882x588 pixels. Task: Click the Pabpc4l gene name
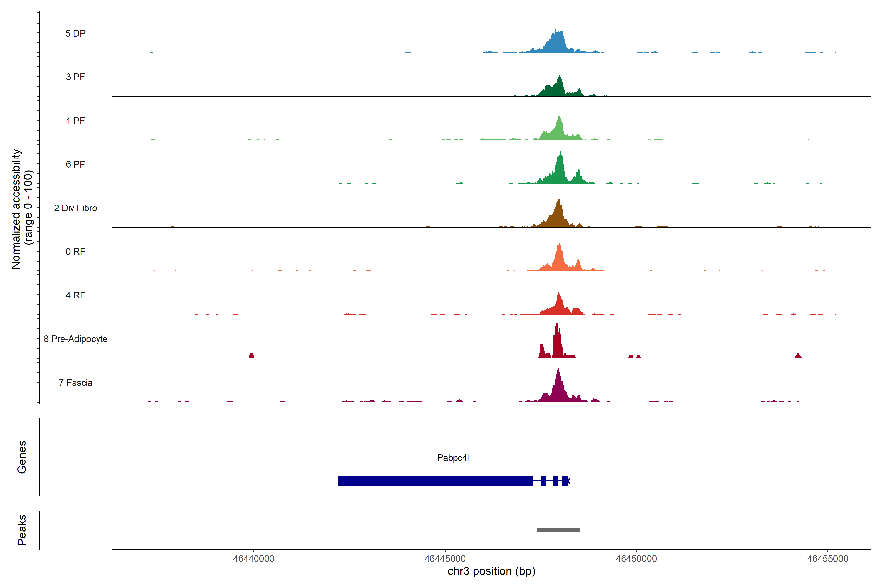pyautogui.click(x=453, y=458)
